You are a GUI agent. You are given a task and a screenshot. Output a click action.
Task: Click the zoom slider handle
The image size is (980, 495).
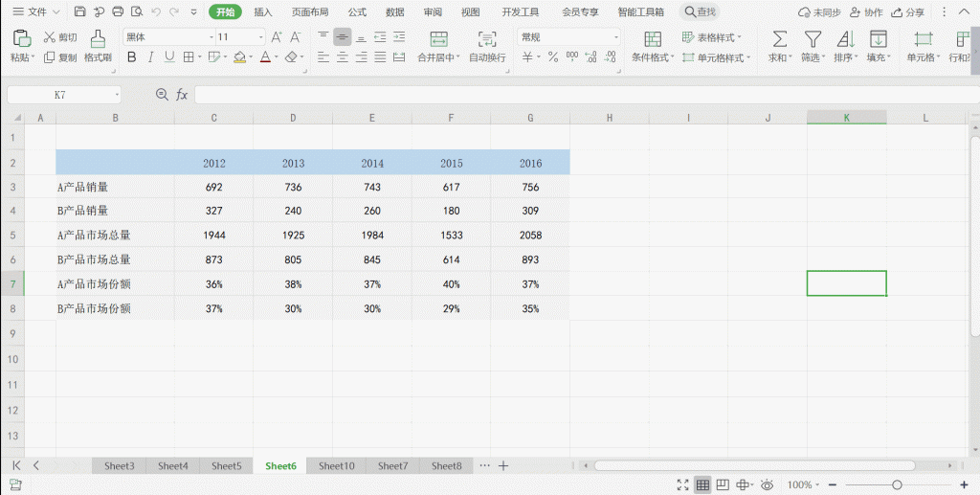pyautogui.click(x=897, y=484)
